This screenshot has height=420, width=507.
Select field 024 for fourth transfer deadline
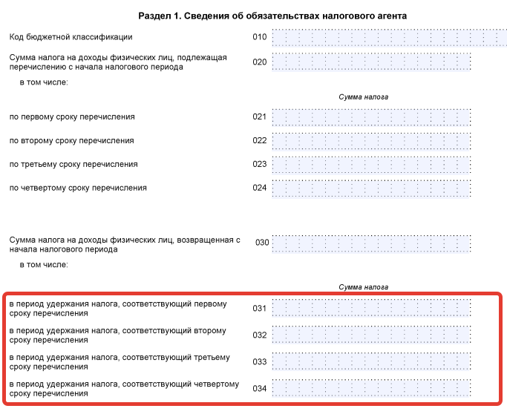tap(371, 188)
